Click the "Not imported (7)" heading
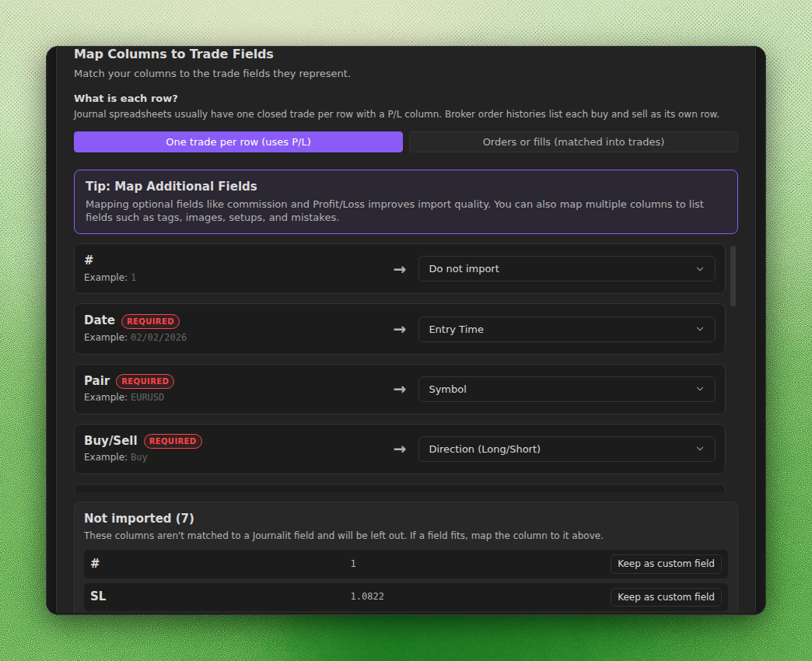This screenshot has height=661, width=812. point(138,518)
